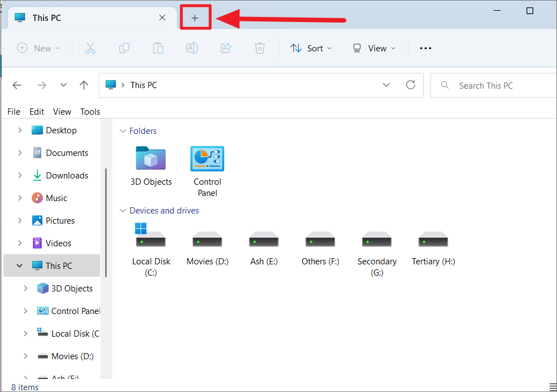Select Local Disk (C:) in sidebar tree
The width and height of the screenshot is (557, 392).
(75, 333)
